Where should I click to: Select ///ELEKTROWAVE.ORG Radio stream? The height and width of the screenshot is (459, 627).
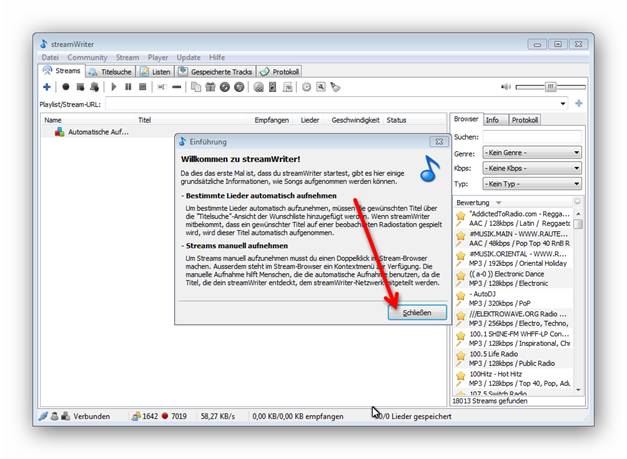tap(513, 318)
